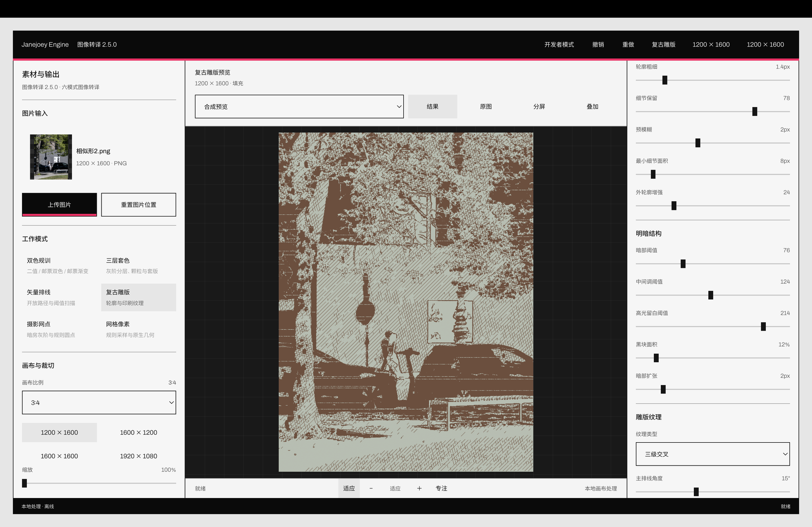Image resolution: width=812 pixels, height=527 pixels.
Task: Select the 复古雕版 work mode card
Action: pos(138,297)
